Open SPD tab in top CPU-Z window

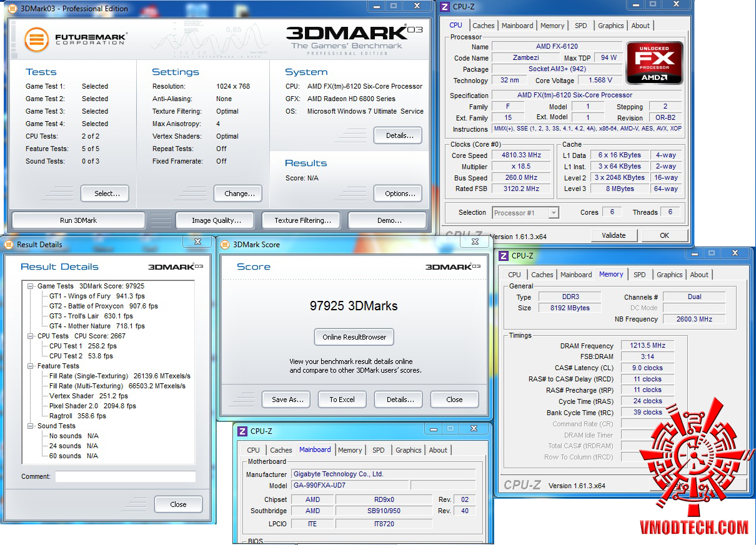(x=580, y=26)
